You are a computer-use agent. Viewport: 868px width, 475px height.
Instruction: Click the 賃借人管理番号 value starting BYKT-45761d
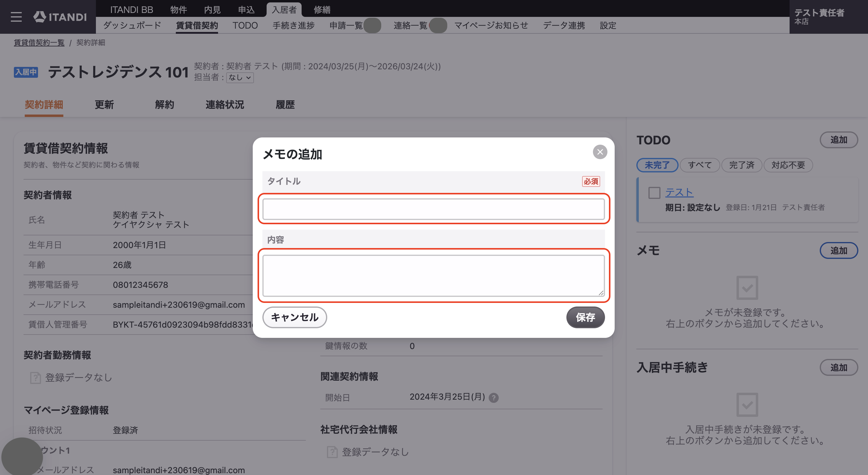click(183, 325)
